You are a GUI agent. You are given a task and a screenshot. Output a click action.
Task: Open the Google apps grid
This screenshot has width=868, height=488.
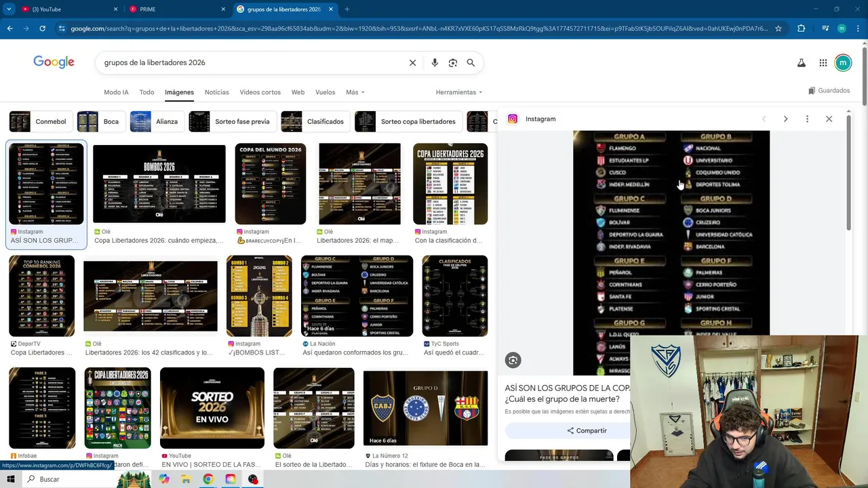[x=823, y=63]
